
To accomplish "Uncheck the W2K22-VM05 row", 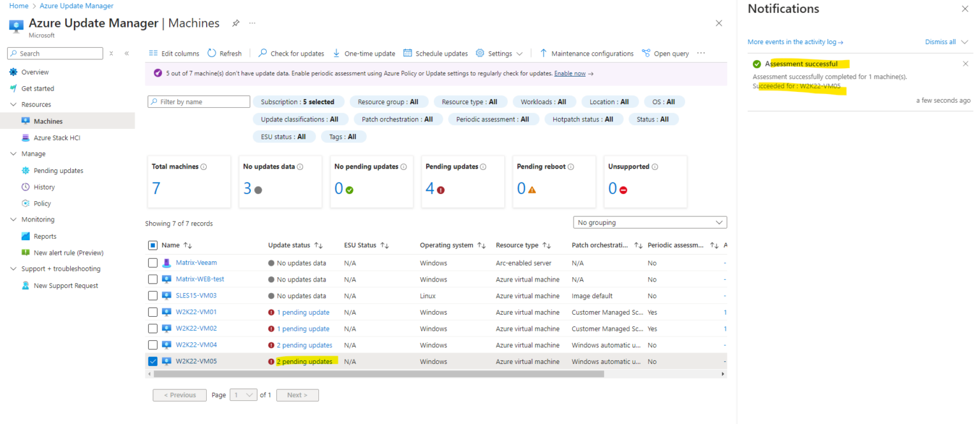I will click(153, 361).
